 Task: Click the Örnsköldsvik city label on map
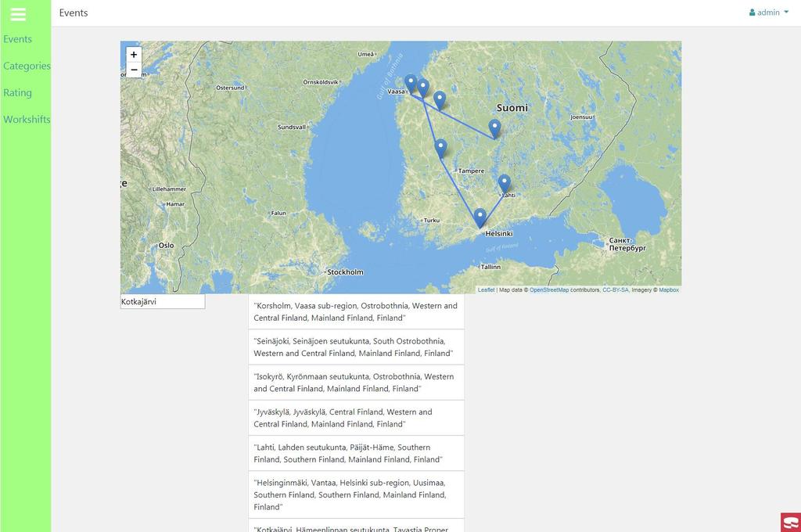320,82
